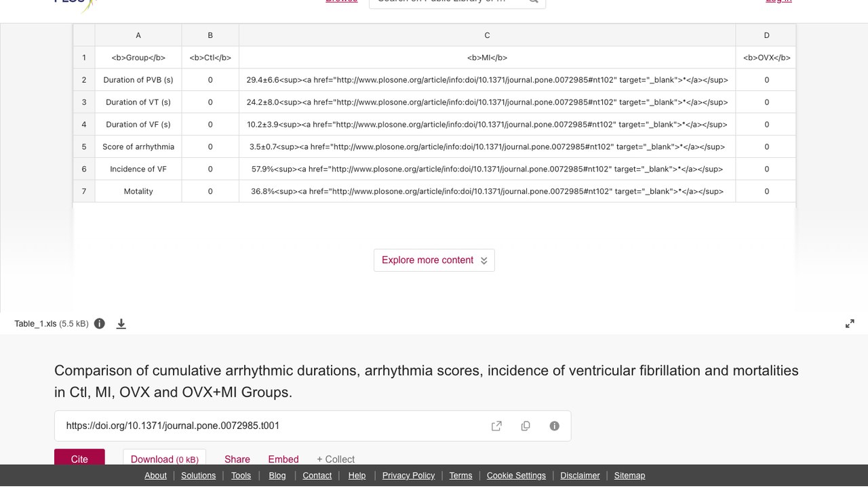
Task: View the Privacy Policy link
Action: point(408,475)
